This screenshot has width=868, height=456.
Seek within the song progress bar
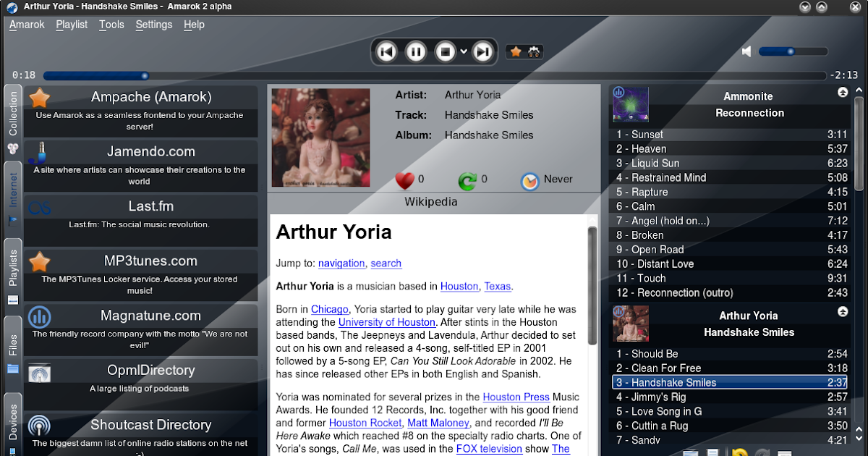[x=434, y=75]
